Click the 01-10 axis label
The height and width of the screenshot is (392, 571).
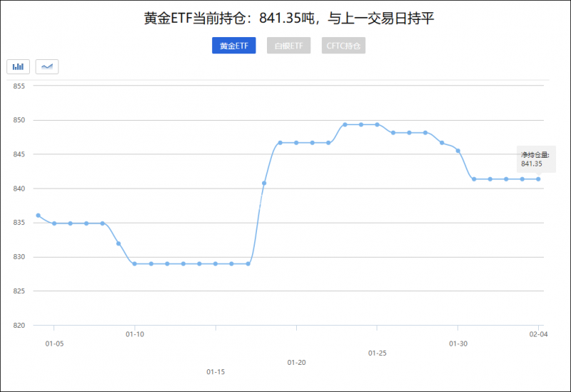135,334
